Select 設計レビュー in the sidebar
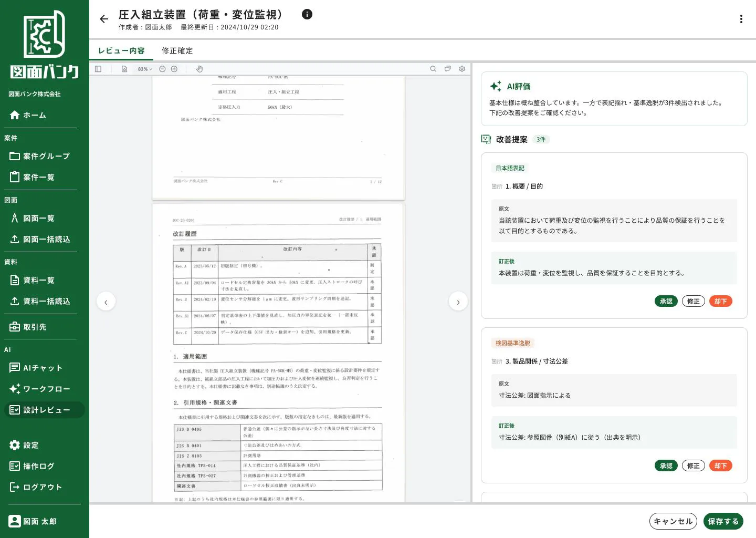756x538 pixels. pos(45,410)
